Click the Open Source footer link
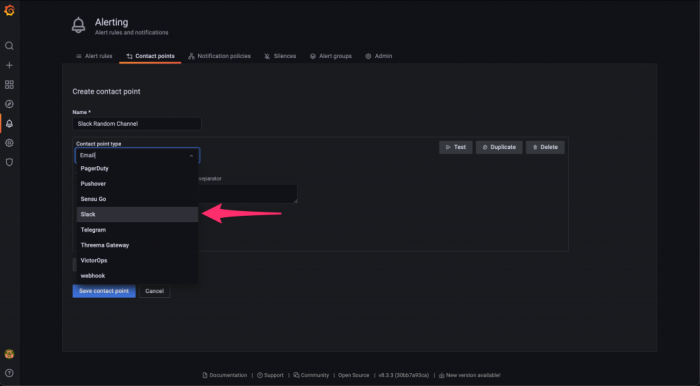 pos(354,375)
